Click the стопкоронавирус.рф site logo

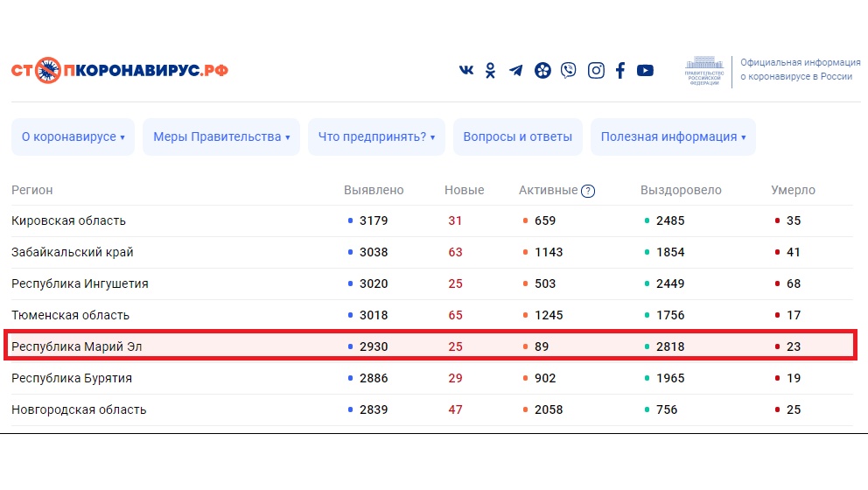tap(120, 70)
